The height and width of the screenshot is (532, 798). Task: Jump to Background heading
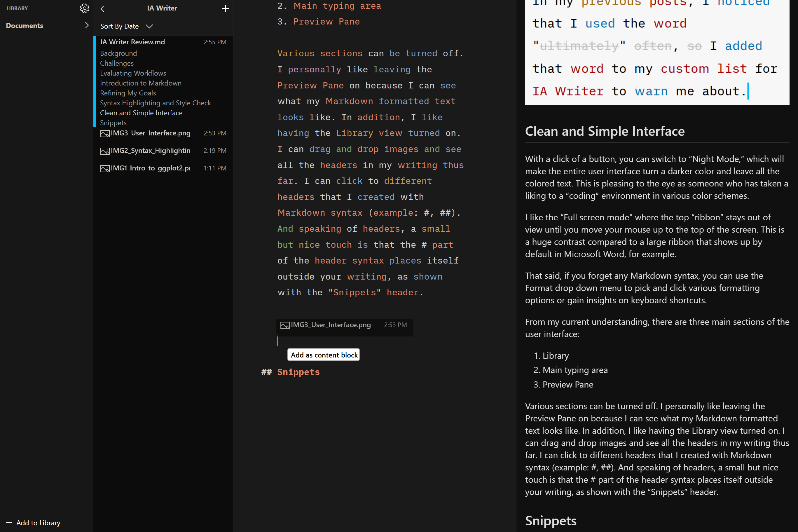click(118, 53)
